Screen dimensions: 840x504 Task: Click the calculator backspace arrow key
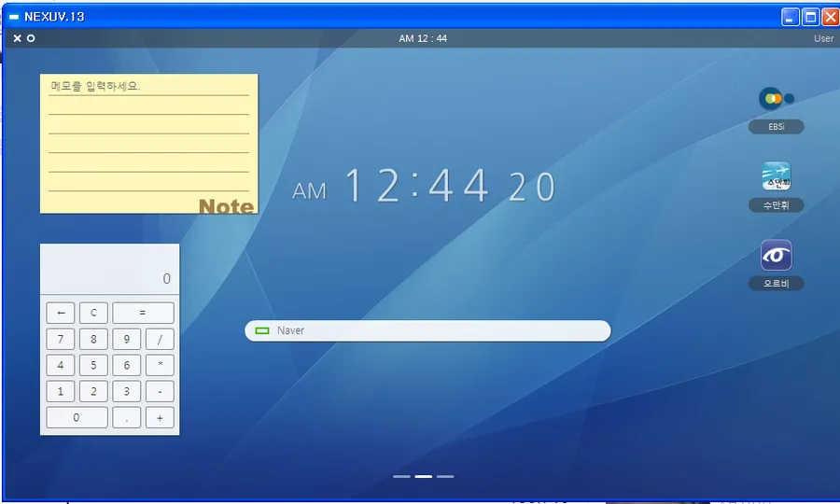(61, 313)
